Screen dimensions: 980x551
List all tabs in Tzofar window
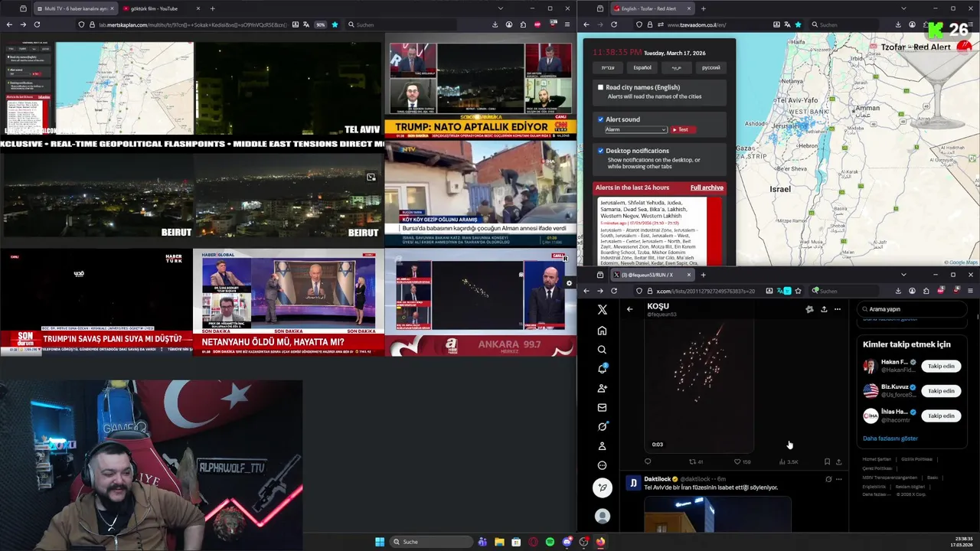pos(905,8)
